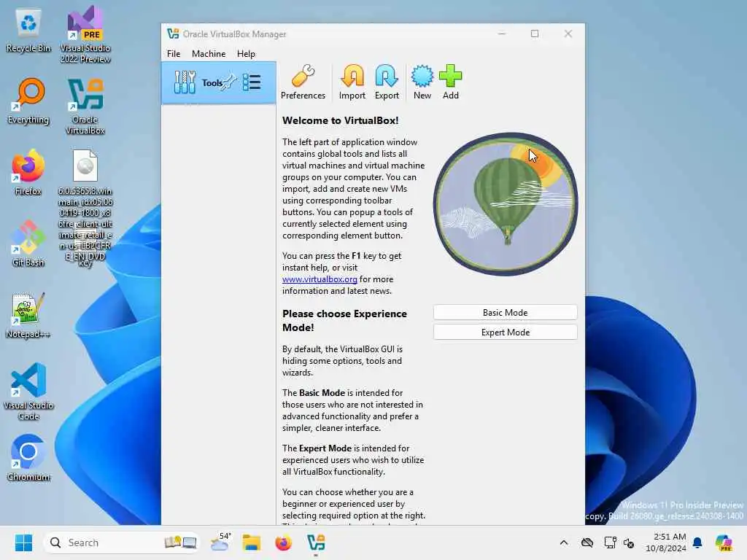Select the Firefox desktop shortcut

click(x=28, y=173)
